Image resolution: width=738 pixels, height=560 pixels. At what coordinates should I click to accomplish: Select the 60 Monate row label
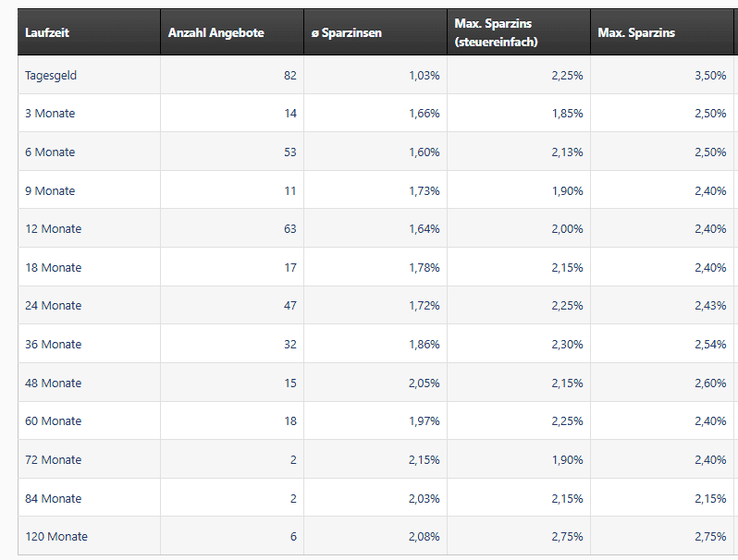click(53, 420)
